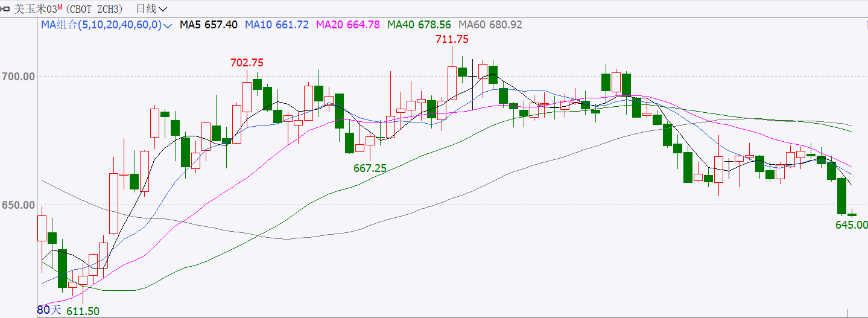The height and width of the screenshot is (318, 868).
Task: Click the last large green candlestick
Action: 841,196
